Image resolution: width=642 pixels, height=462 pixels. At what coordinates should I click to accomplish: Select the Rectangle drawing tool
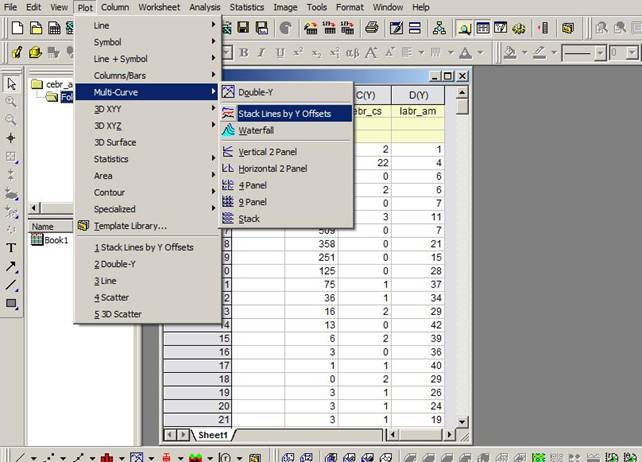[x=11, y=303]
